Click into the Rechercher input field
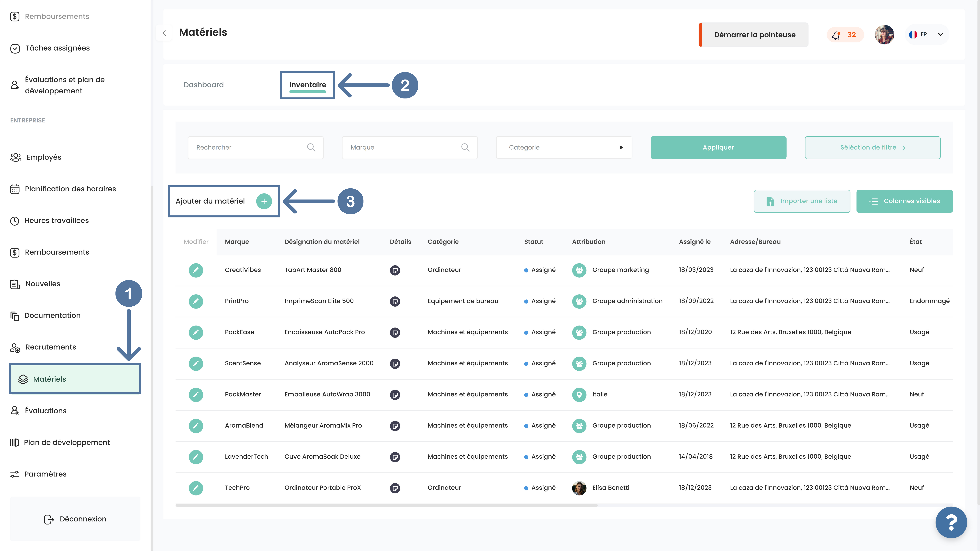The width and height of the screenshot is (980, 551). [x=255, y=148]
